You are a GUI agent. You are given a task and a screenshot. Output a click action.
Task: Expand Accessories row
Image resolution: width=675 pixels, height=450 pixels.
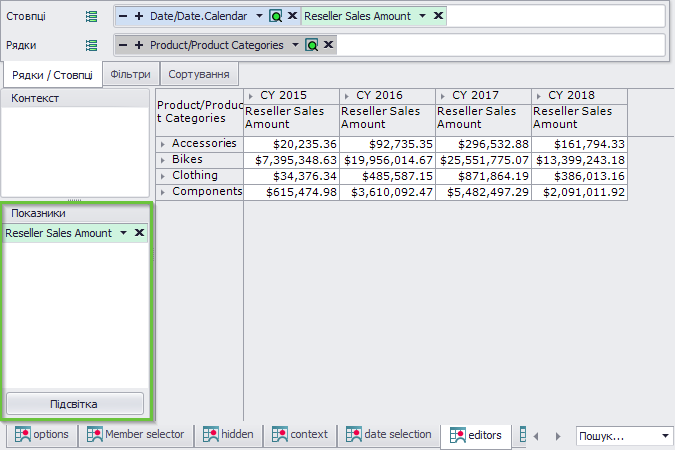click(163, 144)
